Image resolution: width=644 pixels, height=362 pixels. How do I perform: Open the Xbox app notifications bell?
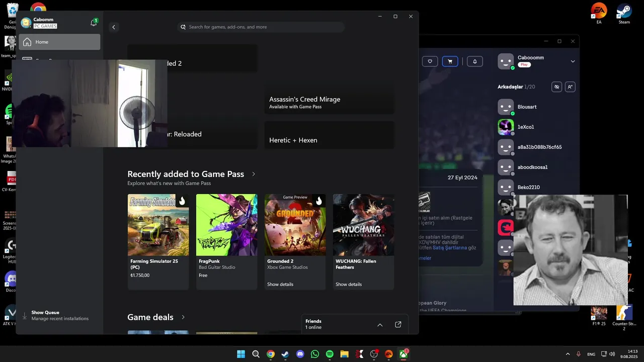pyautogui.click(x=94, y=23)
